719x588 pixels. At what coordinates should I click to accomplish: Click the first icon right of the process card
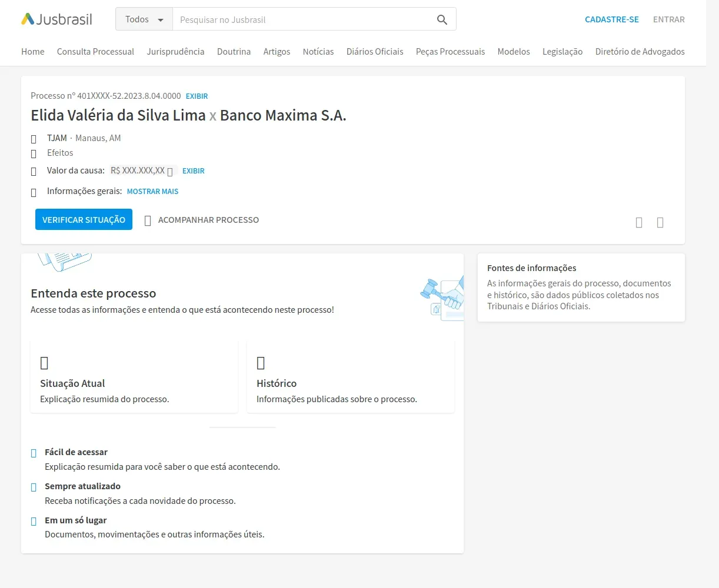(639, 222)
